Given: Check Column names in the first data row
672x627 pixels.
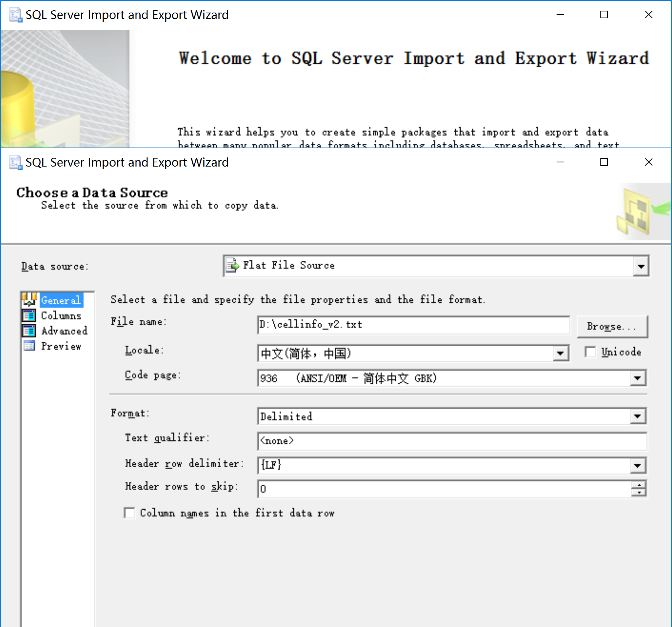Looking at the screenshot, I should point(130,513).
